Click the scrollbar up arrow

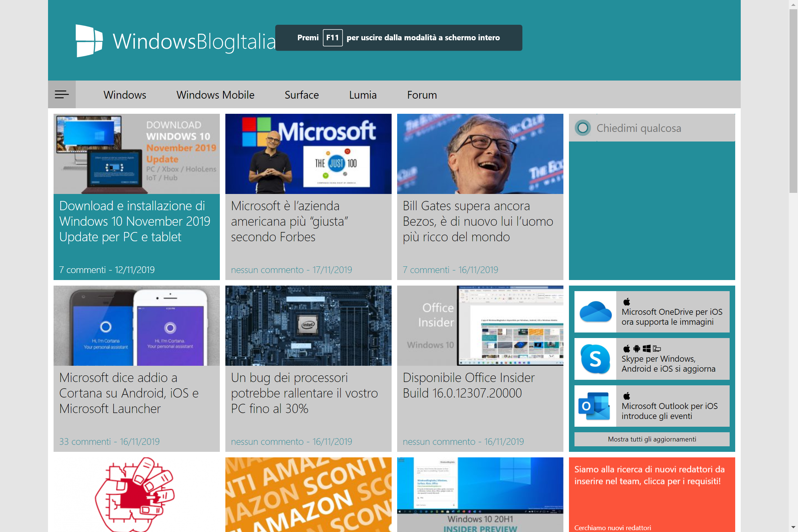(793, 4)
